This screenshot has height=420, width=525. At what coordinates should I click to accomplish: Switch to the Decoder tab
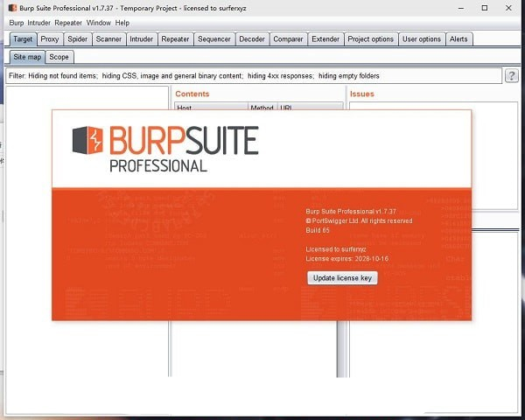pos(252,39)
